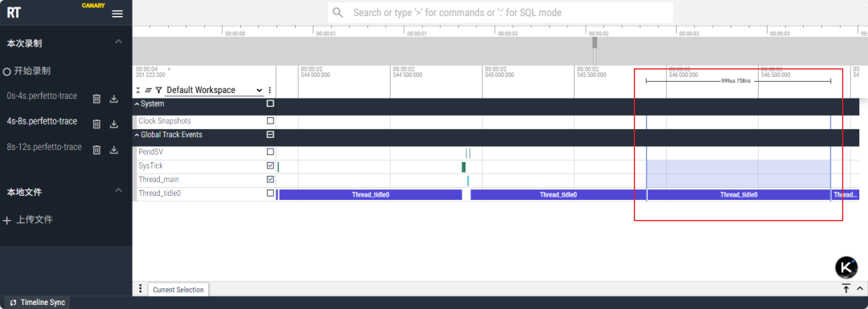Toggle the Global Track Events group checkbox

(x=270, y=134)
